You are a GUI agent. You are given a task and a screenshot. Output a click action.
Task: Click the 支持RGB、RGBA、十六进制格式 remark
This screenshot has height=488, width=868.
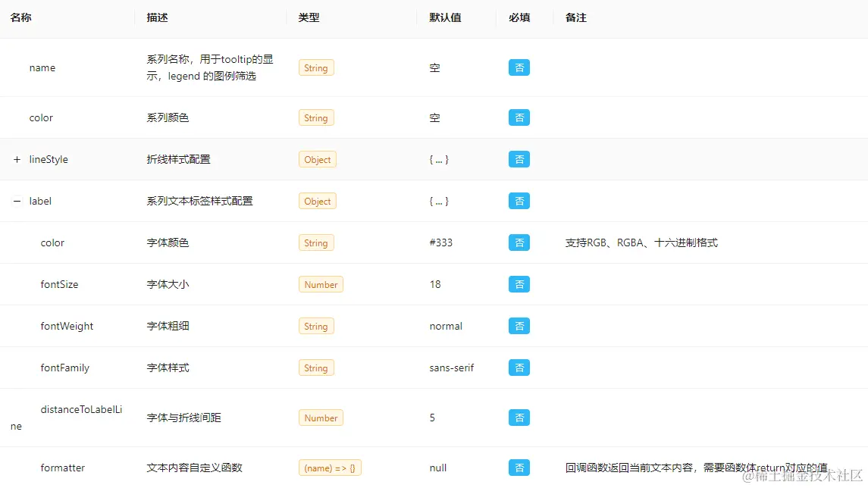(x=641, y=243)
